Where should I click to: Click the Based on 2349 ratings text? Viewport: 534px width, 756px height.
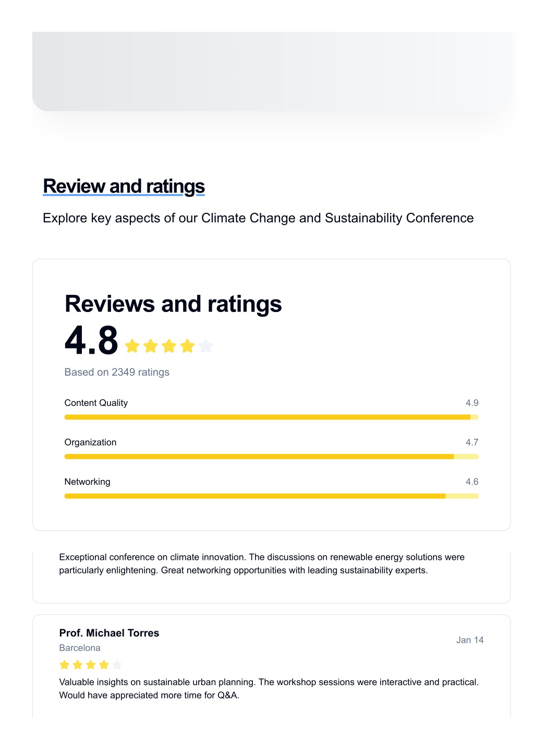[x=117, y=372]
